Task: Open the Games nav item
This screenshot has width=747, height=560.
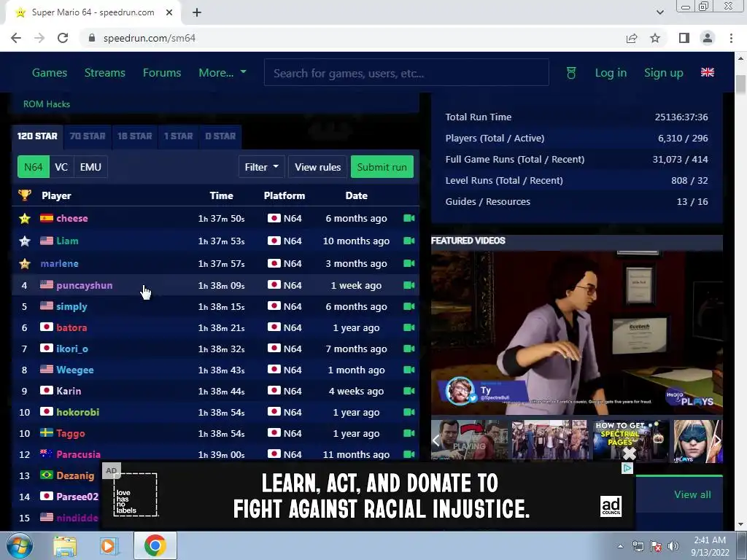Action: pyautogui.click(x=50, y=73)
